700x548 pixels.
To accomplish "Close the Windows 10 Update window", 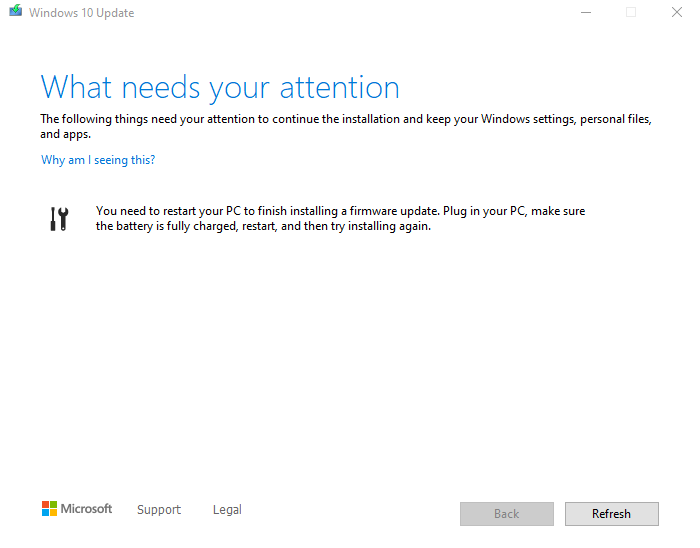I will pyautogui.click(x=677, y=12).
